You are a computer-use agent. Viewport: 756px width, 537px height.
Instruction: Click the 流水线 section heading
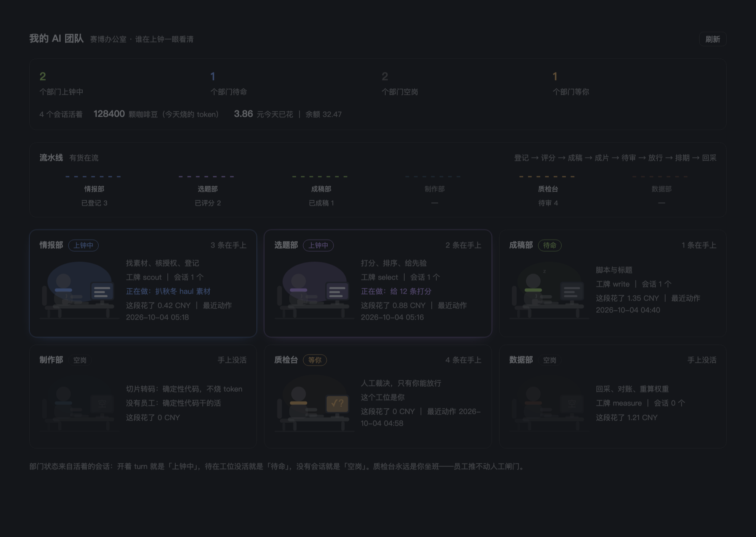(x=51, y=158)
